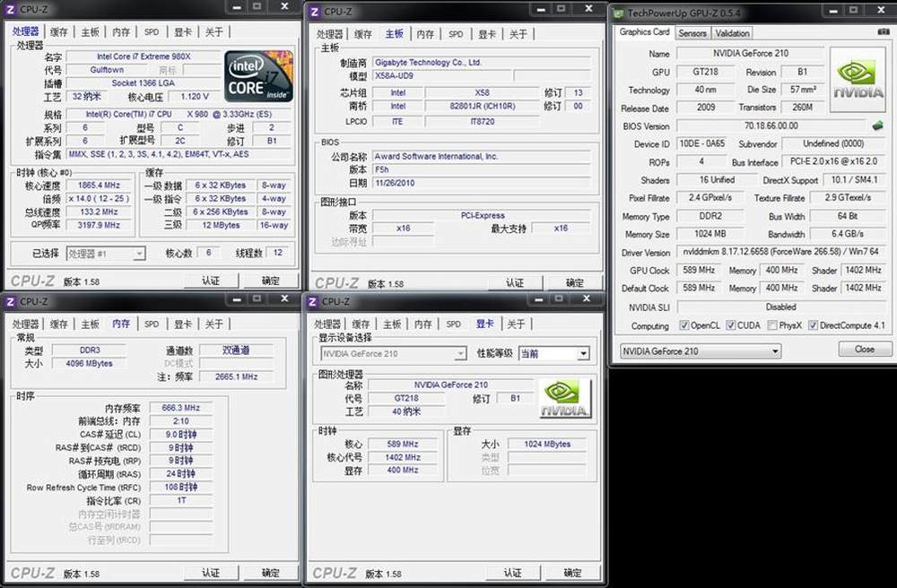Click the memory frequency value "666.3 MHz"
The height and width of the screenshot is (588, 897).
pos(181,408)
